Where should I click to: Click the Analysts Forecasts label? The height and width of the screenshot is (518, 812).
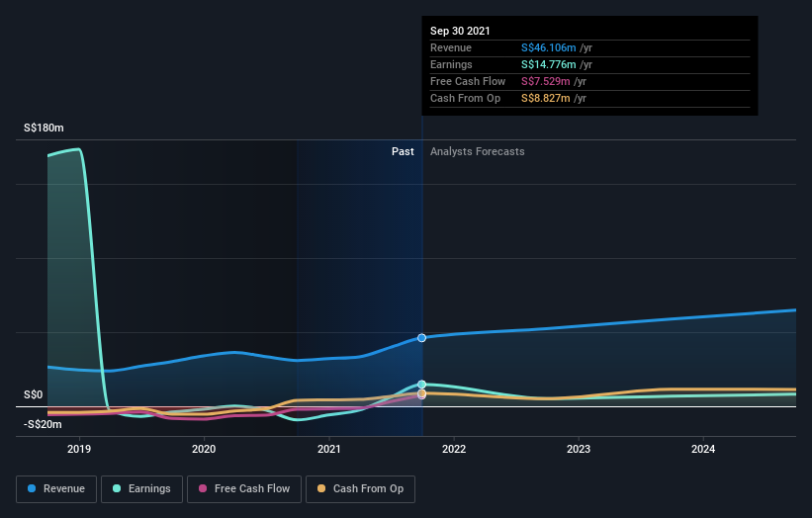pos(478,151)
